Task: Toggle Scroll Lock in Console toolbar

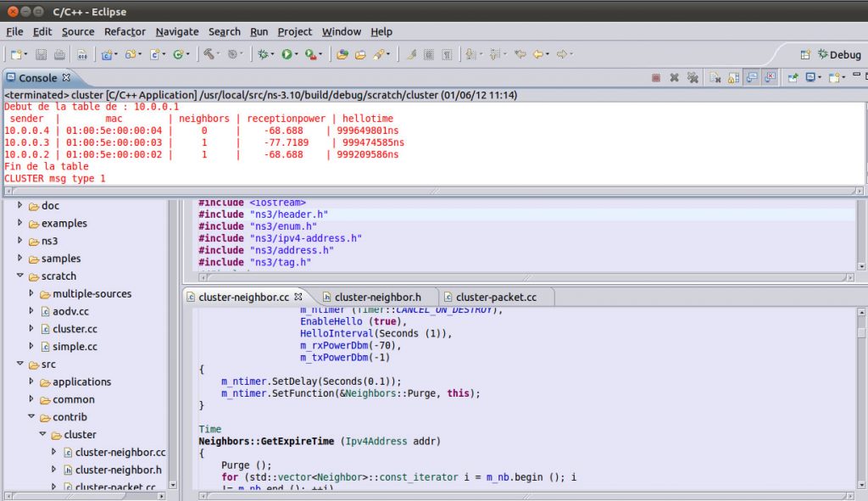Action: [x=733, y=78]
